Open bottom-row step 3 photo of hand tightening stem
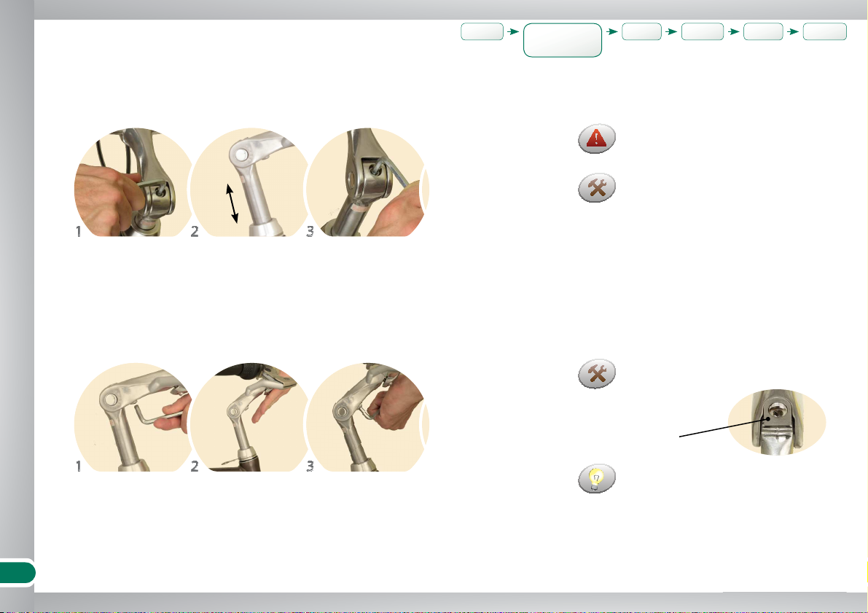This screenshot has height=613, width=868. point(366,417)
